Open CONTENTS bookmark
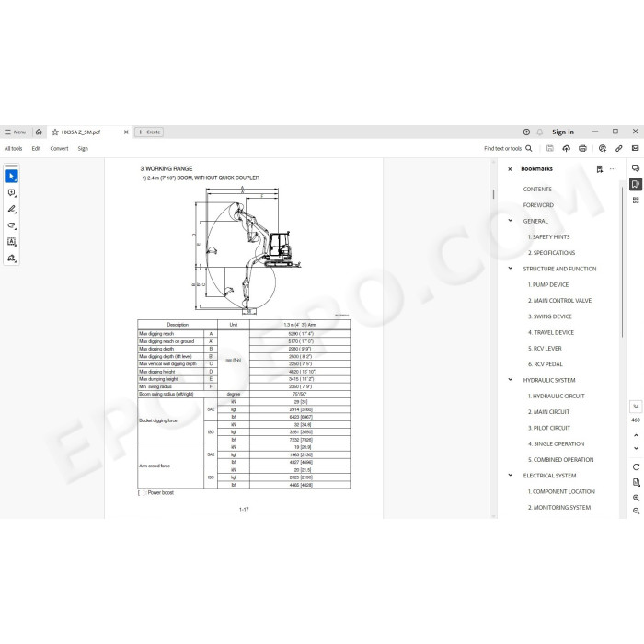The image size is (644, 644). [x=537, y=190]
